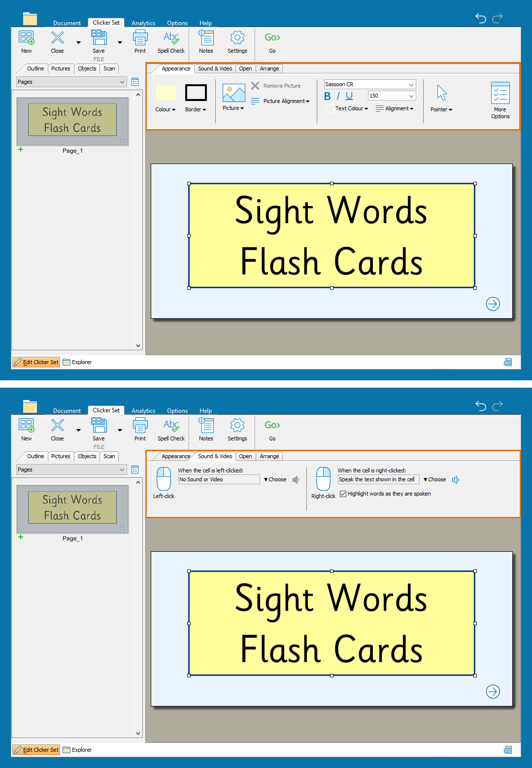
Task: Toggle Bold text formatting
Action: tap(328, 97)
